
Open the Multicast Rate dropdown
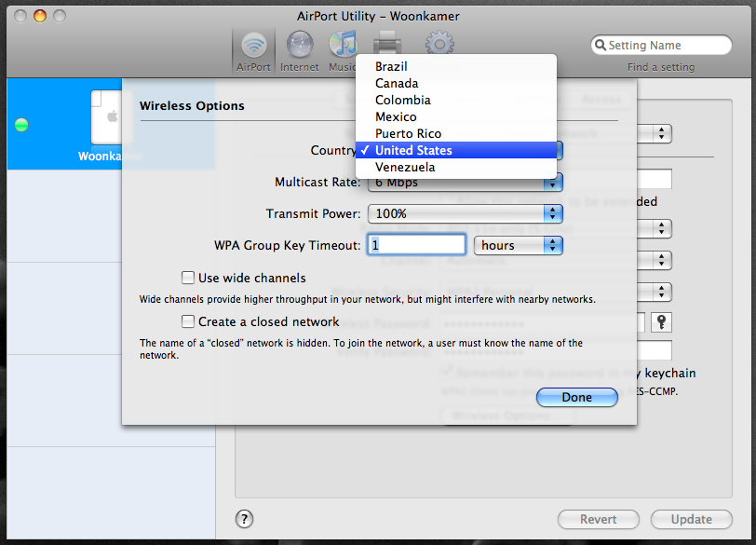(466, 183)
